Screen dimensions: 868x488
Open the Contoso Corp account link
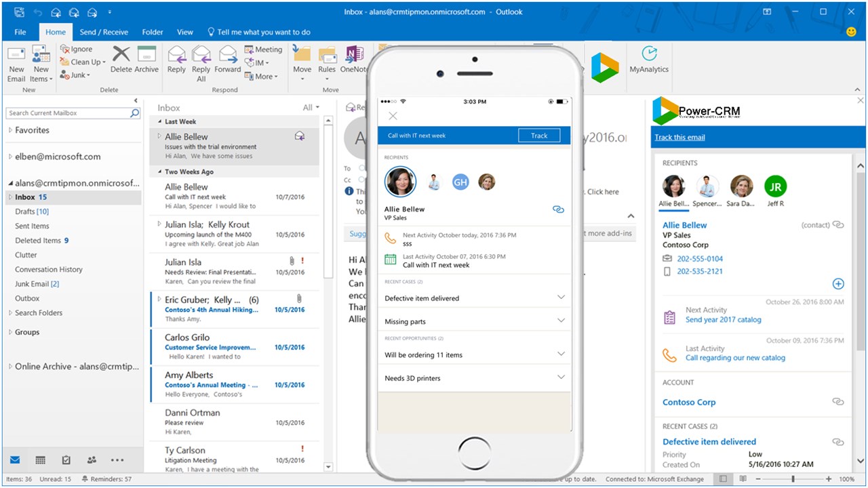coord(689,402)
